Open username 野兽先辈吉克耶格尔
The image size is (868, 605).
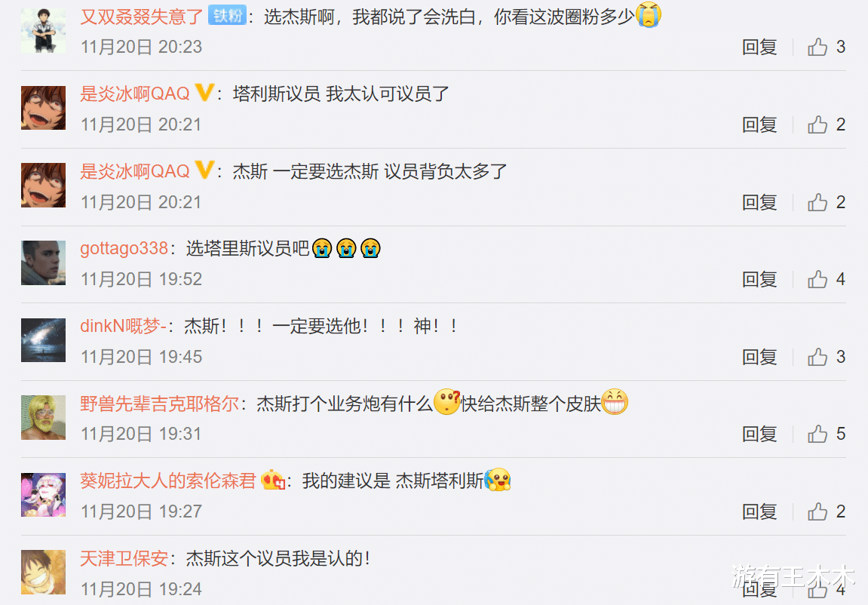159,403
